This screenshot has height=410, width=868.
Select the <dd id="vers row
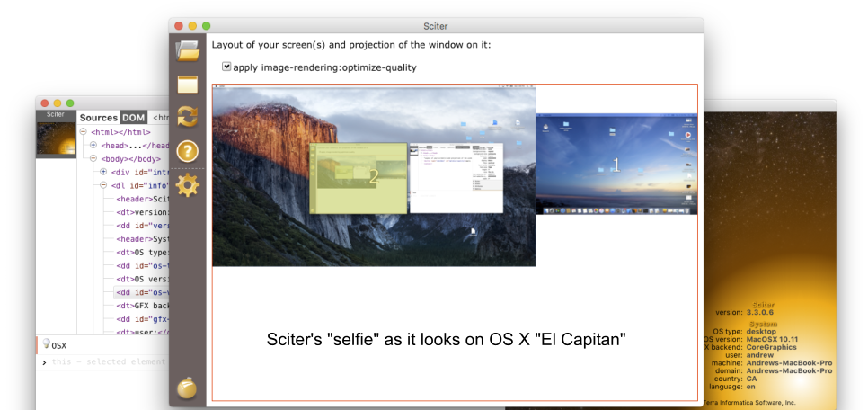pyautogui.click(x=142, y=226)
